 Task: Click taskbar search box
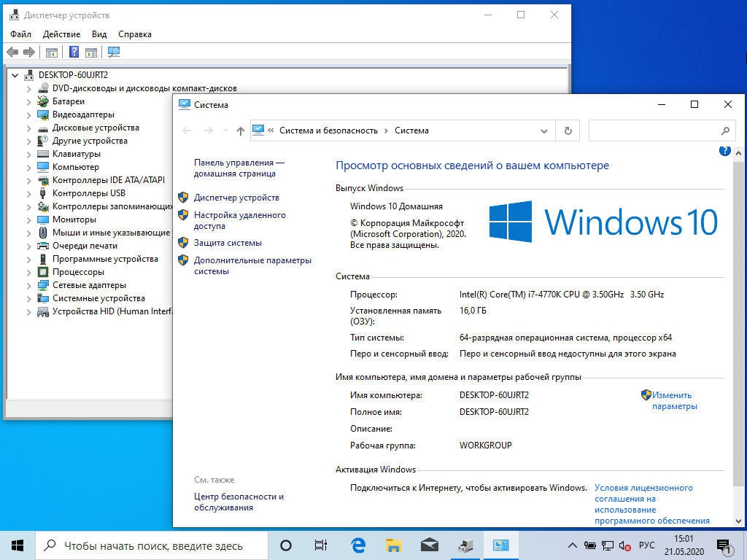pos(150,545)
